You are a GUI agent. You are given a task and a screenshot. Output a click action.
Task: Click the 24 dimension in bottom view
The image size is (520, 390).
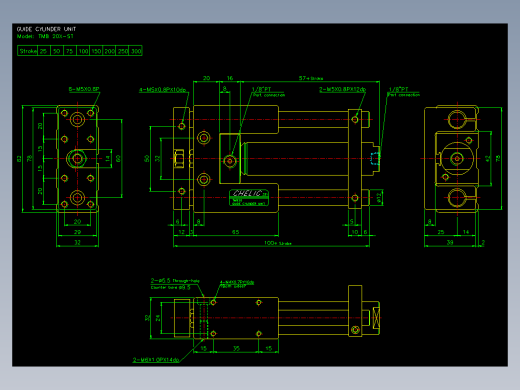[x=158, y=318]
